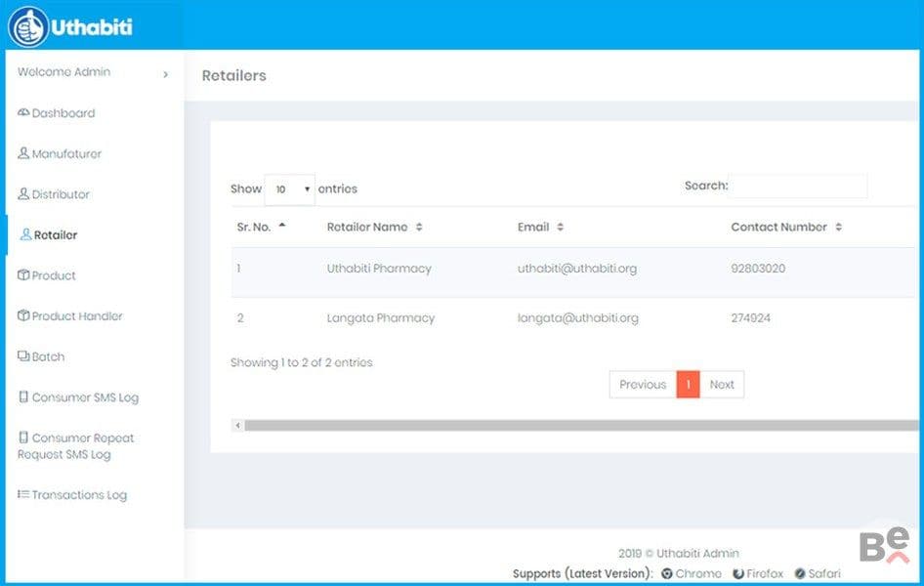
Task: Click the Uthabiti Pharmacy retailer name
Action: coord(379,269)
